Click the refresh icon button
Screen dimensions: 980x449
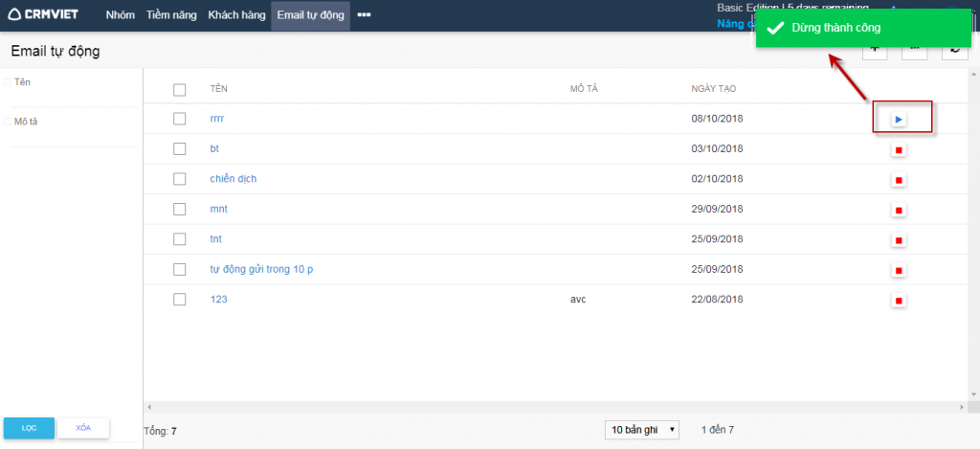click(x=954, y=48)
